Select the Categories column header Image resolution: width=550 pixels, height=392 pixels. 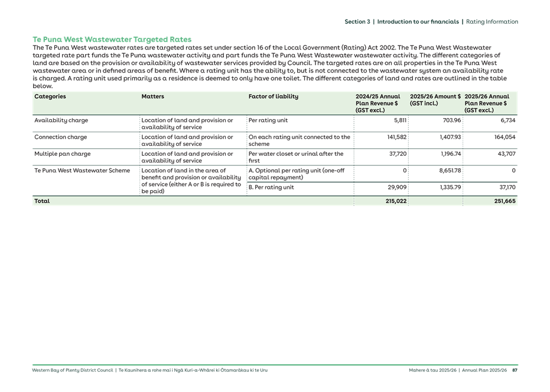tap(50, 96)
